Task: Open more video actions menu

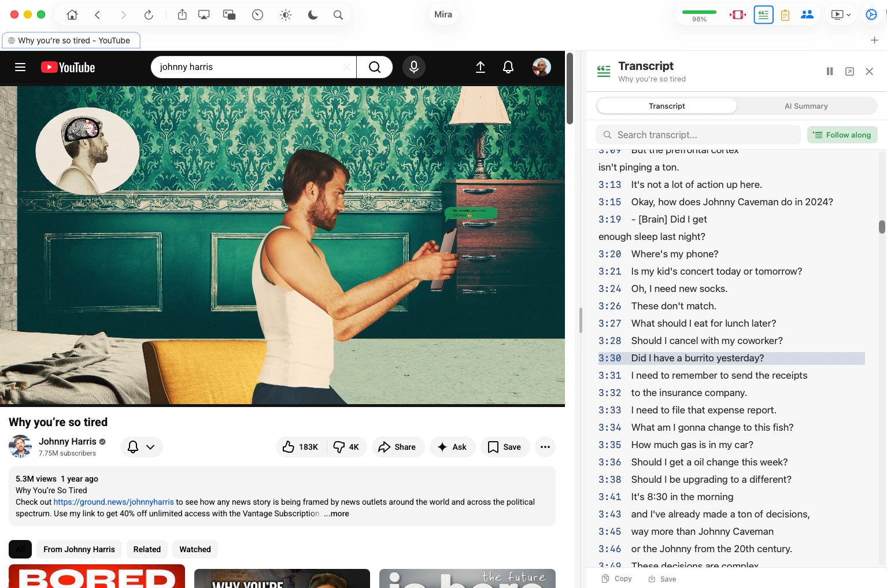Action: (545, 447)
